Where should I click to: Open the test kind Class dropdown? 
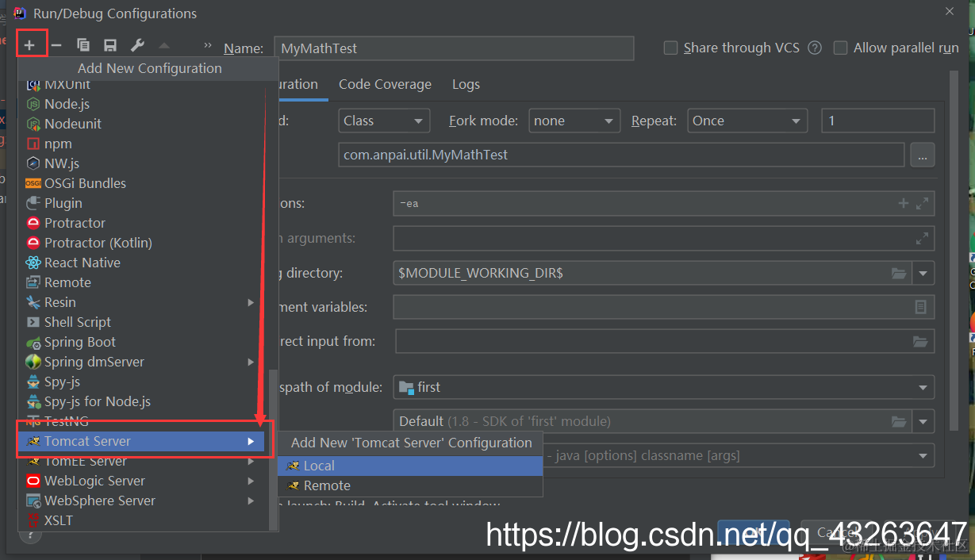tap(384, 121)
